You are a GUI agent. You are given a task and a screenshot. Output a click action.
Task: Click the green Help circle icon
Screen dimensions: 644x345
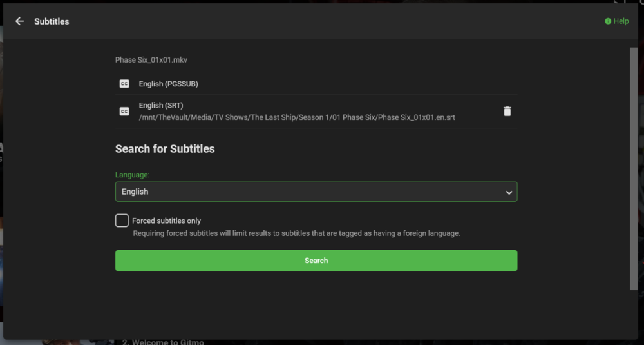pyautogui.click(x=608, y=21)
